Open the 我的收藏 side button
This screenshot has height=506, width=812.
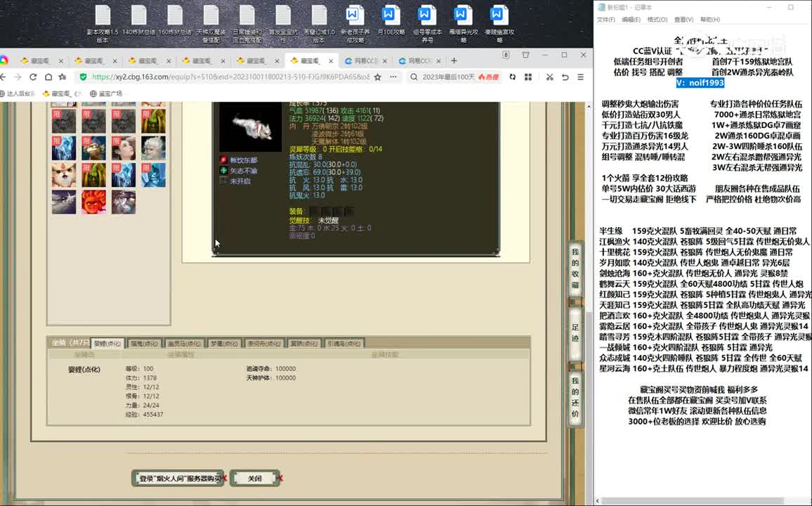click(575, 268)
